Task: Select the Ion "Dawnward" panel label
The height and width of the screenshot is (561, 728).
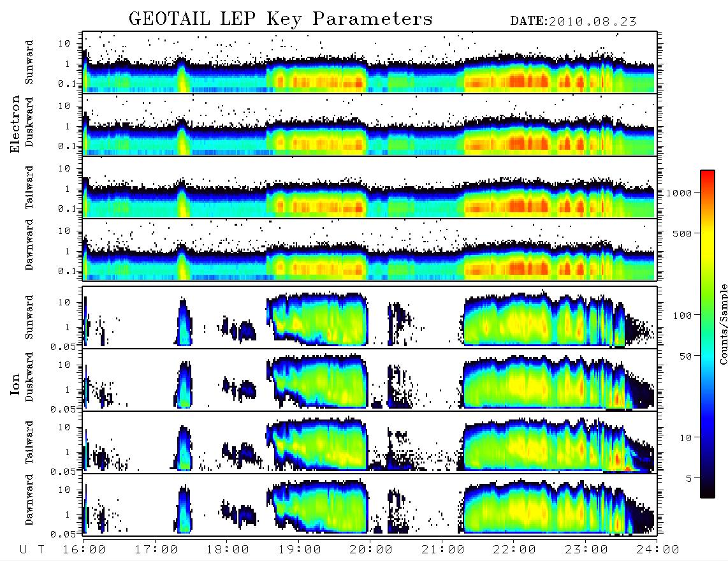Action: 29,500
